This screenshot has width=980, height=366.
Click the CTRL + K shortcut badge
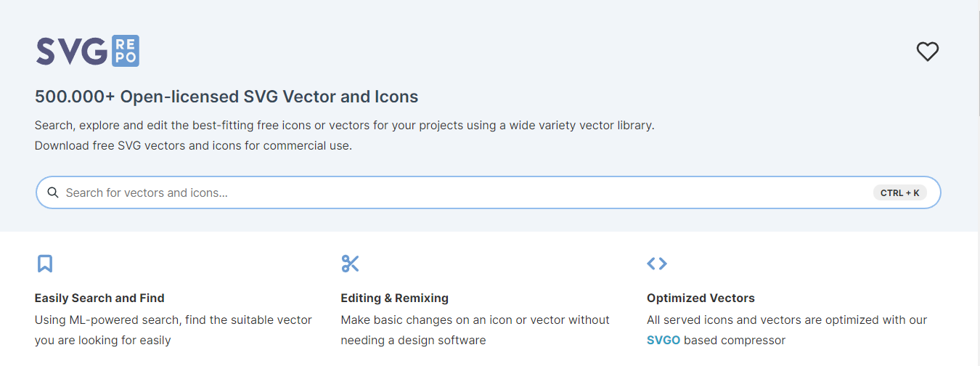click(x=899, y=193)
